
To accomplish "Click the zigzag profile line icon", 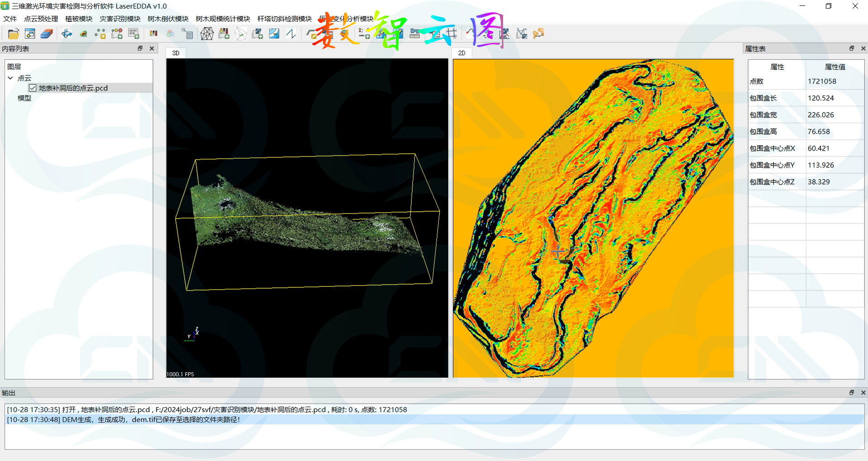I will click(291, 34).
